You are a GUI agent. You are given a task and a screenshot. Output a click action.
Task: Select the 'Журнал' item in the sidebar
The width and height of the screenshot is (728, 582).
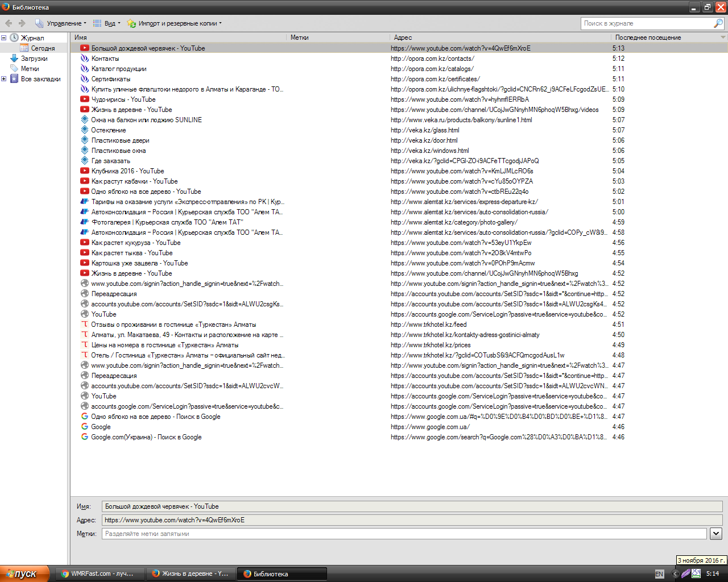[32, 38]
